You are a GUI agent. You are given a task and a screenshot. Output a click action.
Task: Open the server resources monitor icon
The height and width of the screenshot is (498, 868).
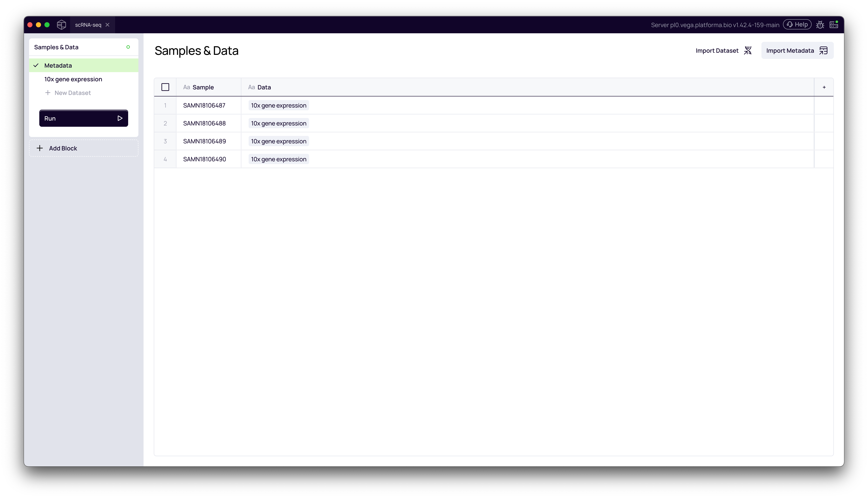point(834,25)
